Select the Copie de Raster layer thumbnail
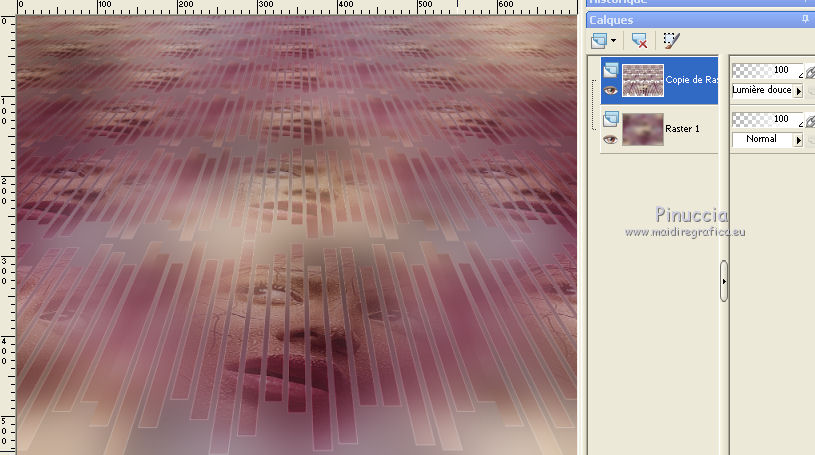Screen dimensions: 815x455 643,80
